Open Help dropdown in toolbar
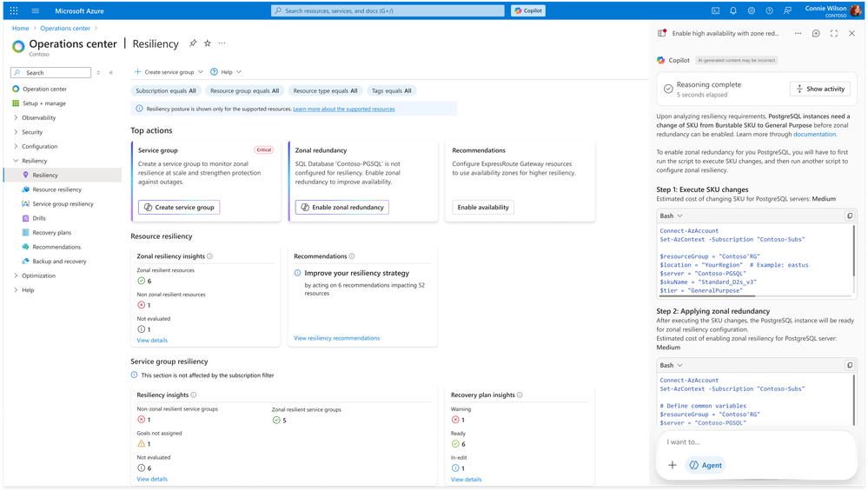 (x=226, y=72)
